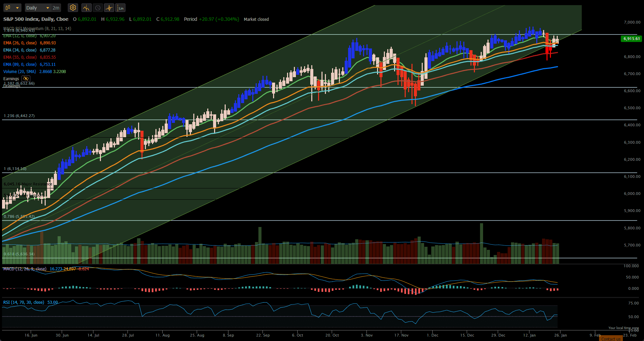Toggle the crosshair tool icon
Screen dimensions: 644x341
[109, 8]
